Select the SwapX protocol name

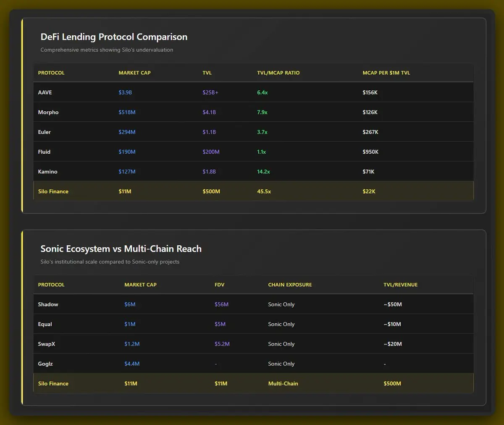(x=46, y=344)
